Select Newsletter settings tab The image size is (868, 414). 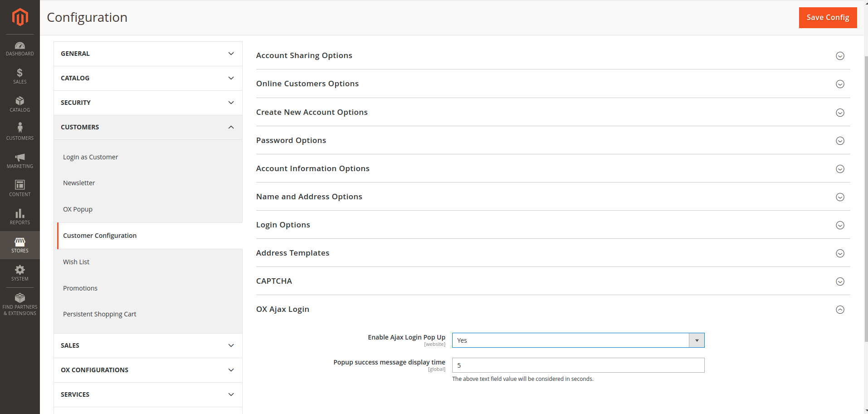pyautogui.click(x=79, y=183)
